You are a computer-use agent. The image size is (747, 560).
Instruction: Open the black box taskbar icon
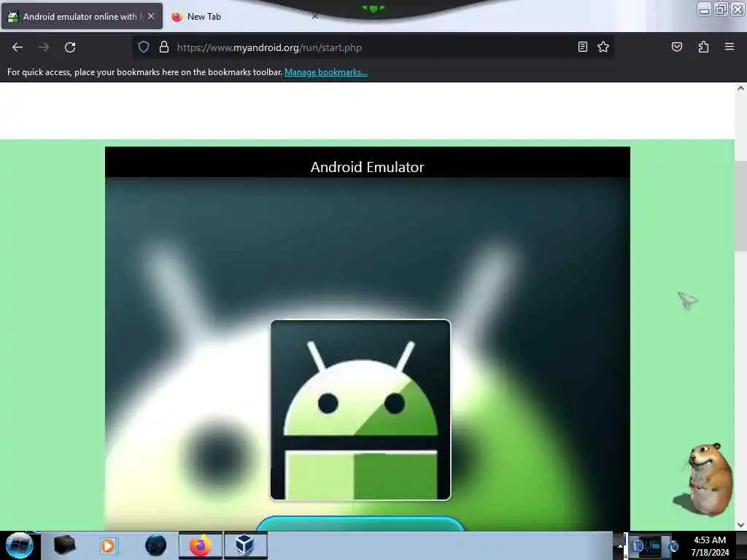coord(64,545)
